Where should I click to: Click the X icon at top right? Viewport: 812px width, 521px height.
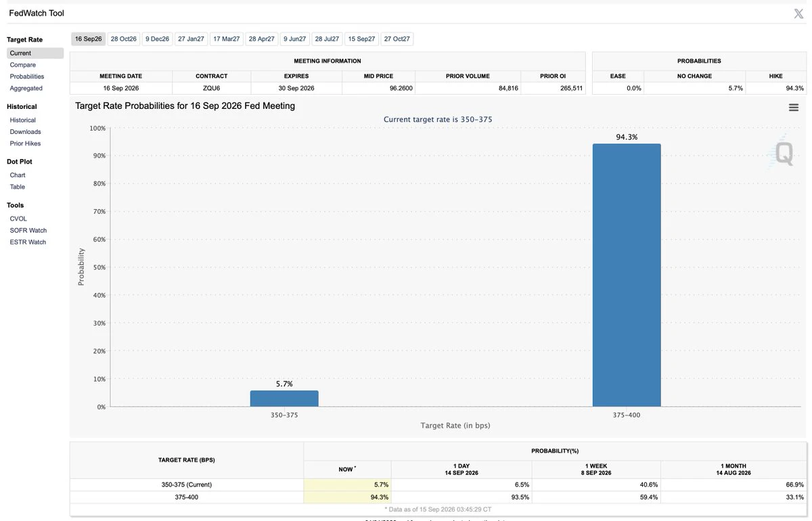tap(798, 14)
